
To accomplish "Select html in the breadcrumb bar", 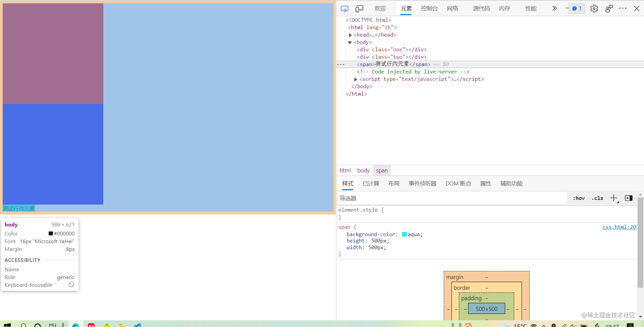I will pos(345,170).
